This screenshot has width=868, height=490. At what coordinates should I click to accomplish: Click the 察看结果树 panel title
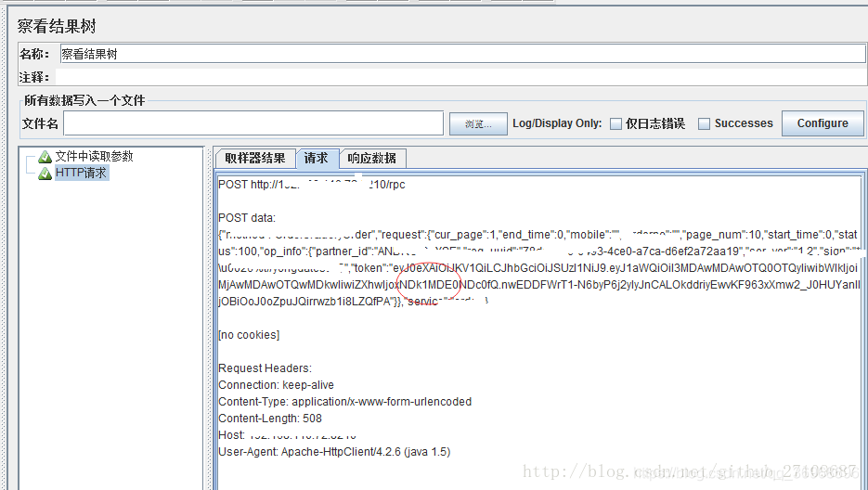tap(57, 26)
